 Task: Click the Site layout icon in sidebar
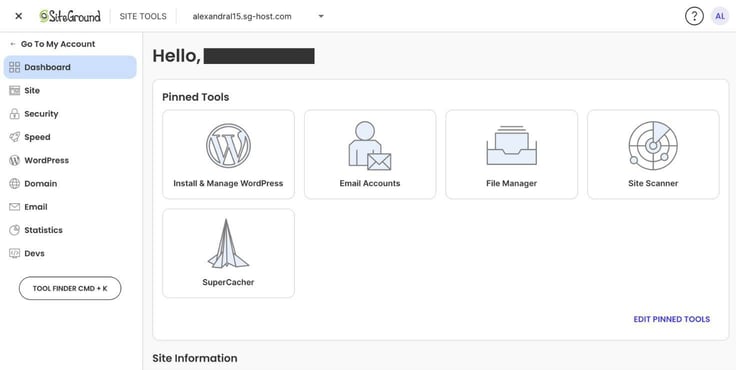tap(15, 91)
